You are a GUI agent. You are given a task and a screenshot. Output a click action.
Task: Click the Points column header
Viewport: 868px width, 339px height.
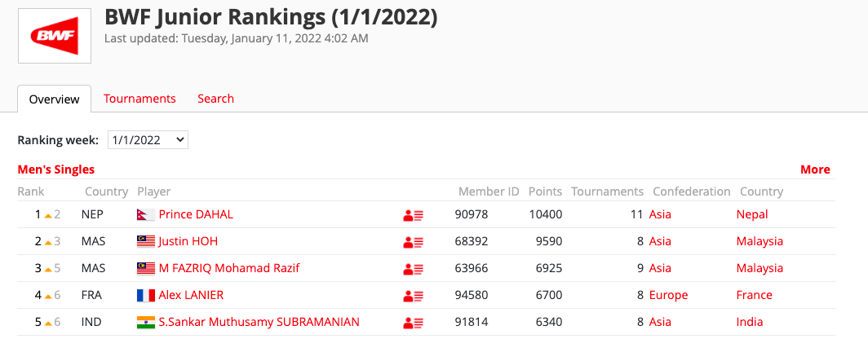(x=545, y=192)
